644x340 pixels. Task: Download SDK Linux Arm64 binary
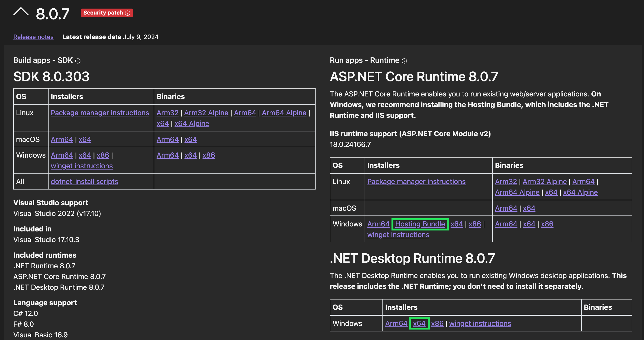pyautogui.click(x=245, y=113)
